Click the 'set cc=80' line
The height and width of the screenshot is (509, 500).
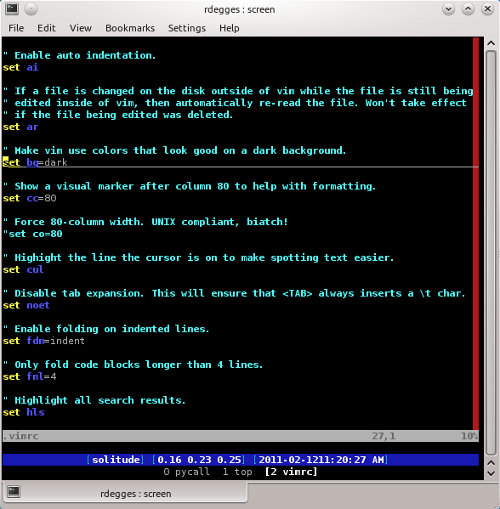point(30,198)
